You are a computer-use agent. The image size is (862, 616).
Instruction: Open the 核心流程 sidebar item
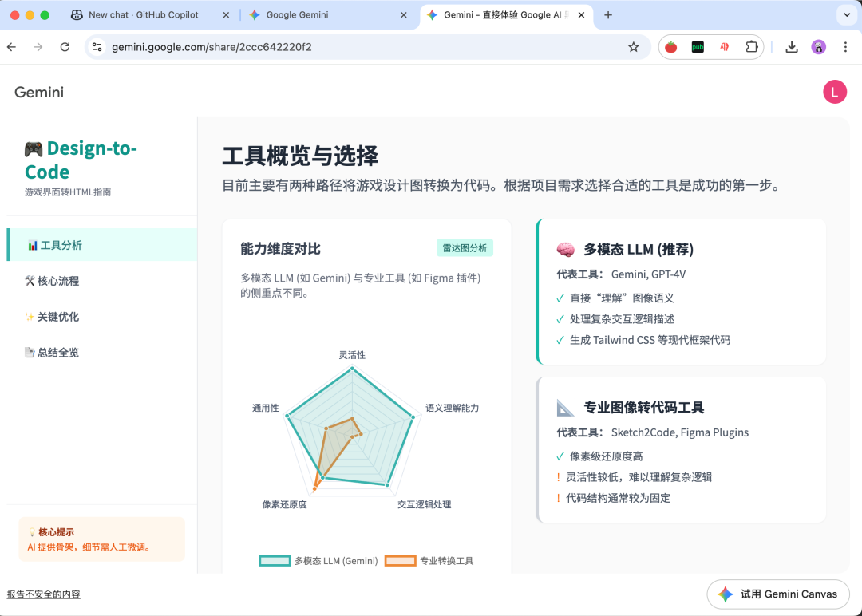pos(102,281)
